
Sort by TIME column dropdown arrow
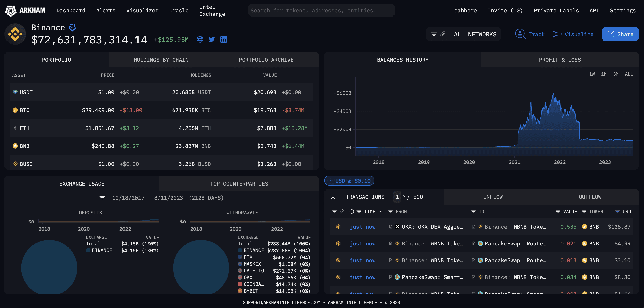[380, 212]
